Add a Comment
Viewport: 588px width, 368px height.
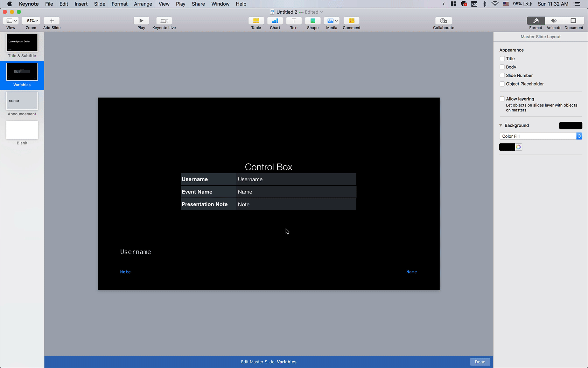[x=351, y=21]
